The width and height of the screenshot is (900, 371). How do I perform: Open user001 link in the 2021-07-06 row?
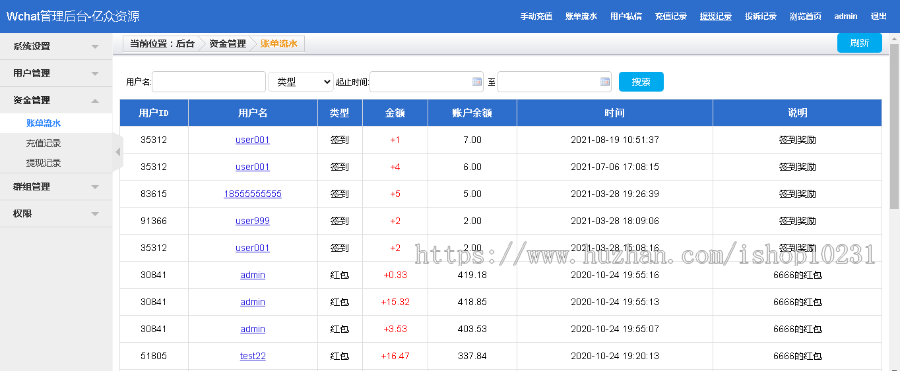[x=253, y=167]
